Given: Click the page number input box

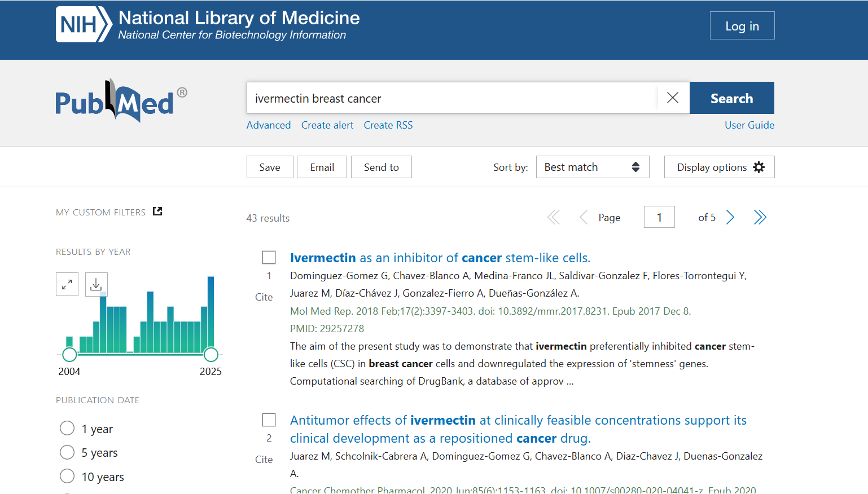Looking at the screenshot, I should click(659, 217).
